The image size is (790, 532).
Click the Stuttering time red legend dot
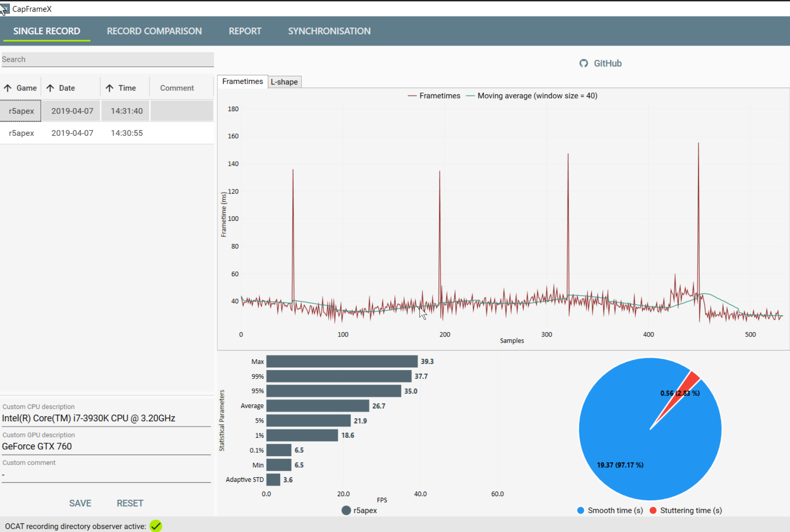[x=653, y=510]
